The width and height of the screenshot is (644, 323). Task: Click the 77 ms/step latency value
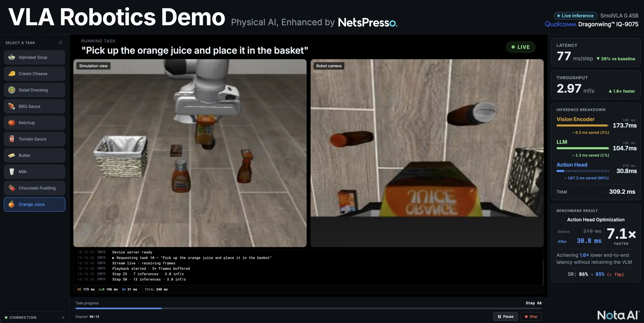click(x=575, y=56)
